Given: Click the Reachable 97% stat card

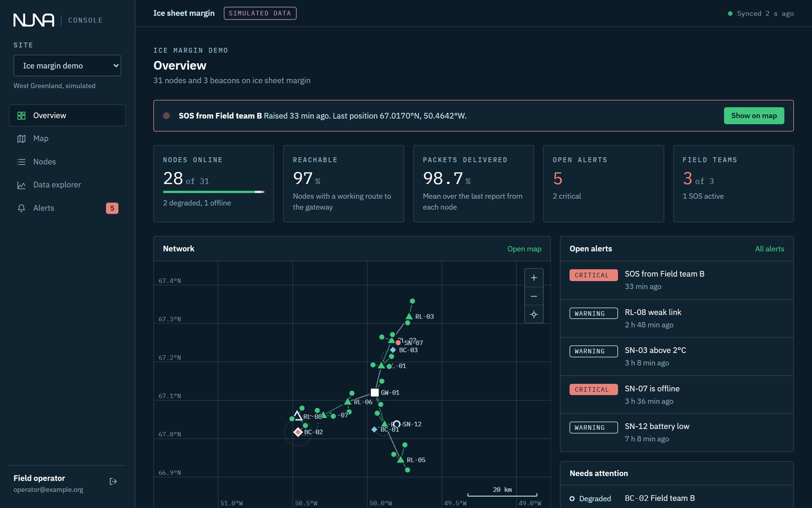Looking at the screenshot, I should pos(344,184).
